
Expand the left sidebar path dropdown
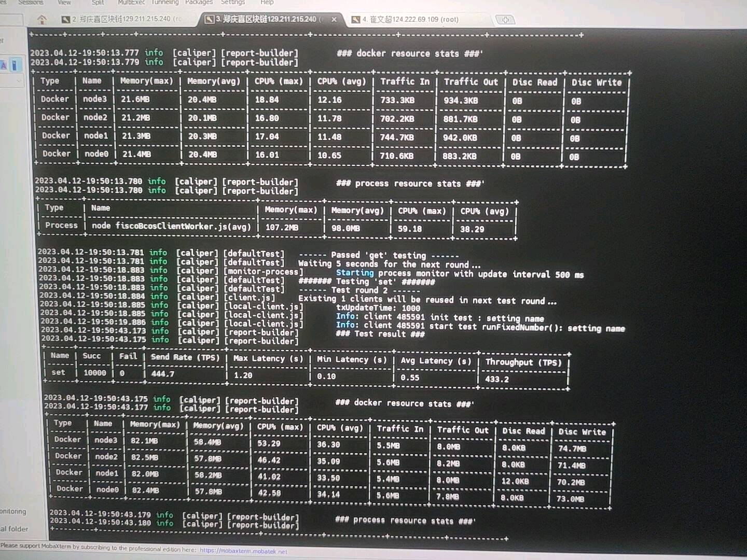click(x=19, y=80)
